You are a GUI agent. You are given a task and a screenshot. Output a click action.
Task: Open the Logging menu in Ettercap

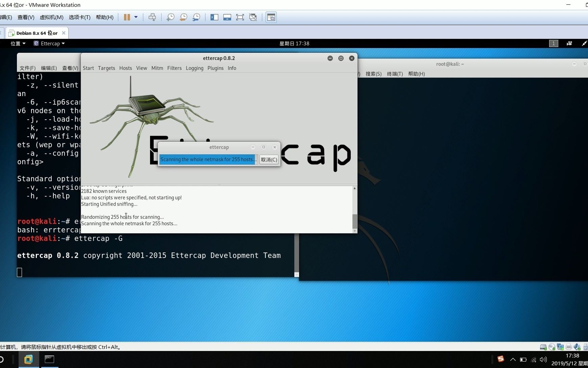click(195, 68)
